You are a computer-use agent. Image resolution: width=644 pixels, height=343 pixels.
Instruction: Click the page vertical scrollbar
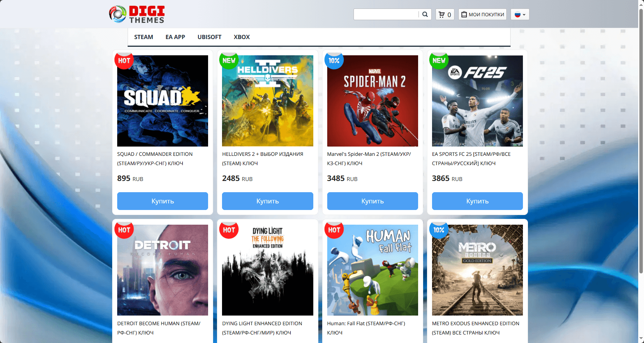(x=641, y=139)
